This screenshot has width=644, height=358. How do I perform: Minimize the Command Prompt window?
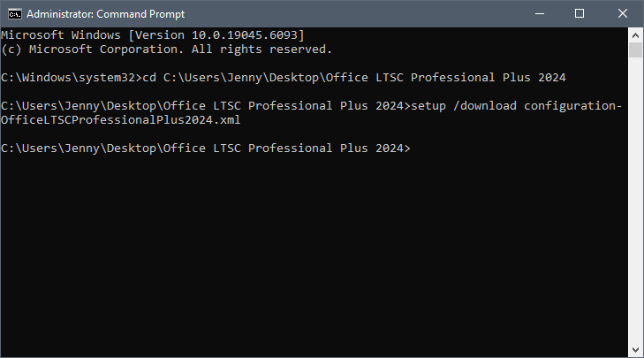click(540, 13)
